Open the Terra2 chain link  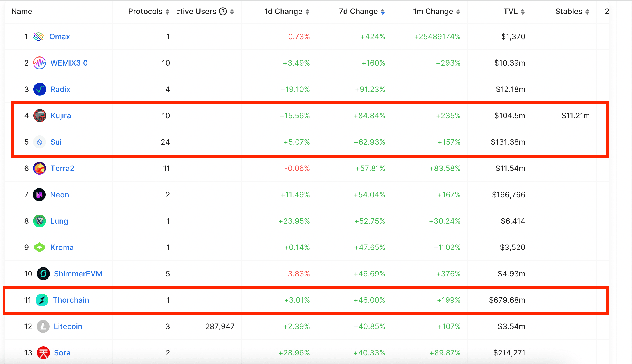[x=62, y=168]
